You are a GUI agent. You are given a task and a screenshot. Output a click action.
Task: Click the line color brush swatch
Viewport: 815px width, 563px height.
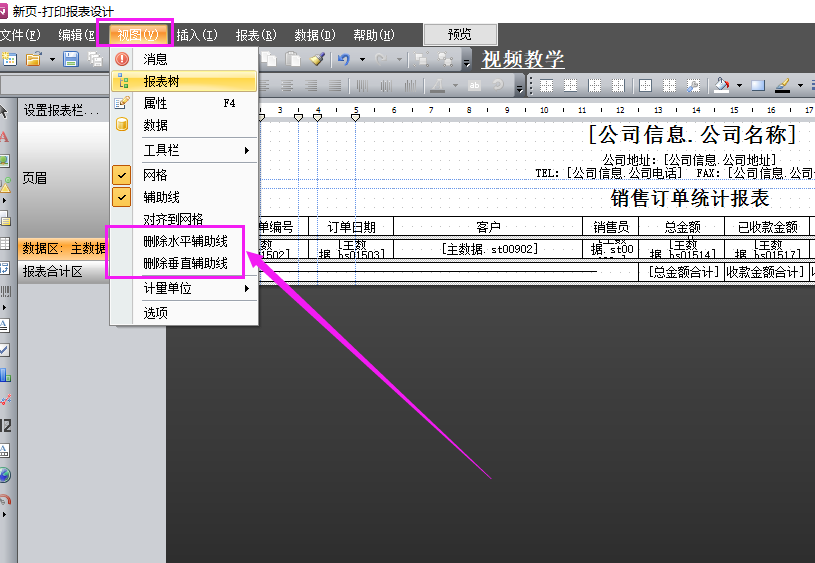782,86
